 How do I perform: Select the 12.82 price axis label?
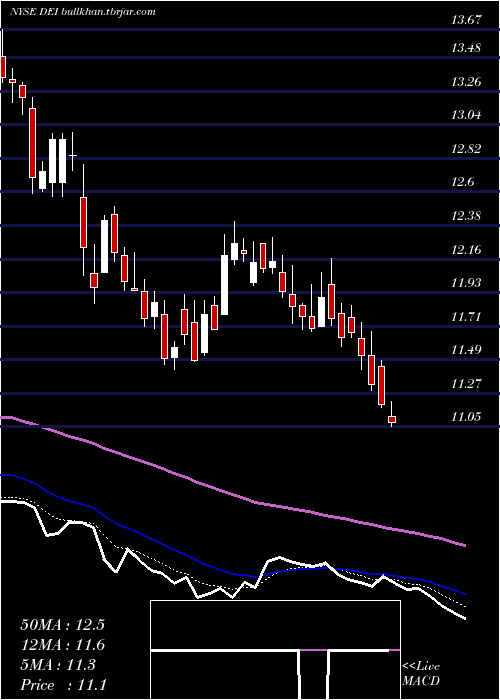466,149
